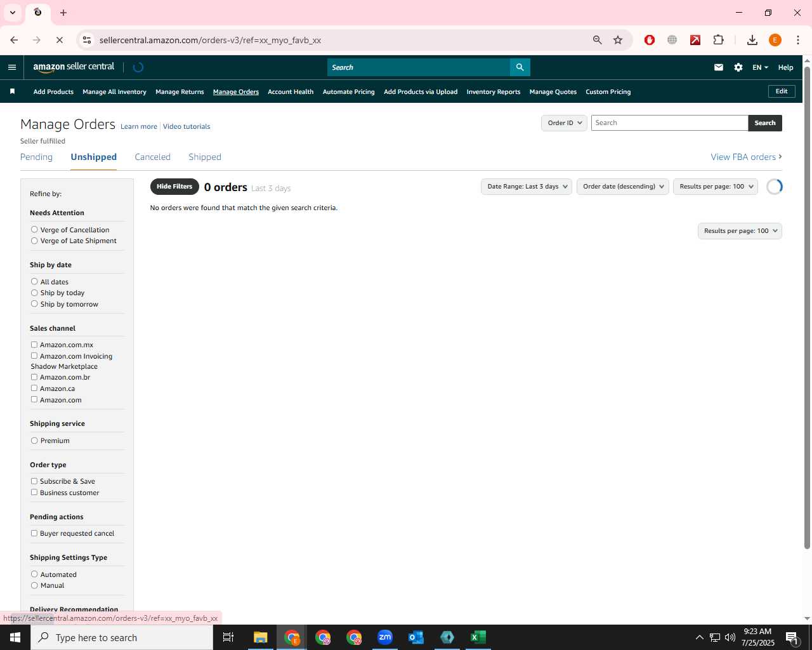Click Edit favorites bar button
The width and height of the screenshot is (812, 650).
click(782, 91)
